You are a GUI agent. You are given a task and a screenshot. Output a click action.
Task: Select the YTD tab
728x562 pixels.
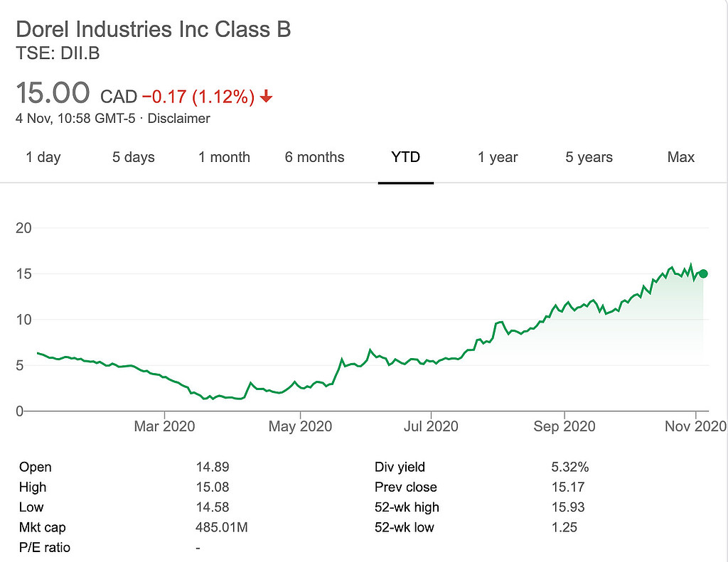[x=405, y=157]
